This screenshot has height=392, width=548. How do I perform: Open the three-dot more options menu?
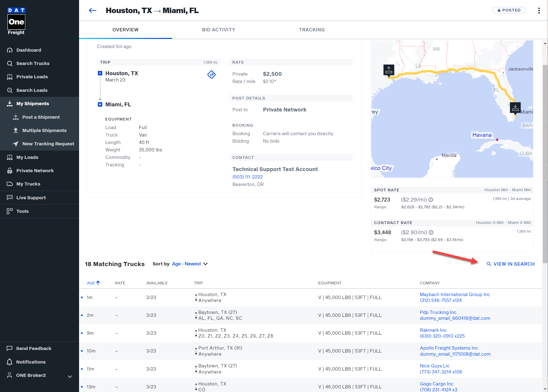pyautogui.click(x=539, y=10)
